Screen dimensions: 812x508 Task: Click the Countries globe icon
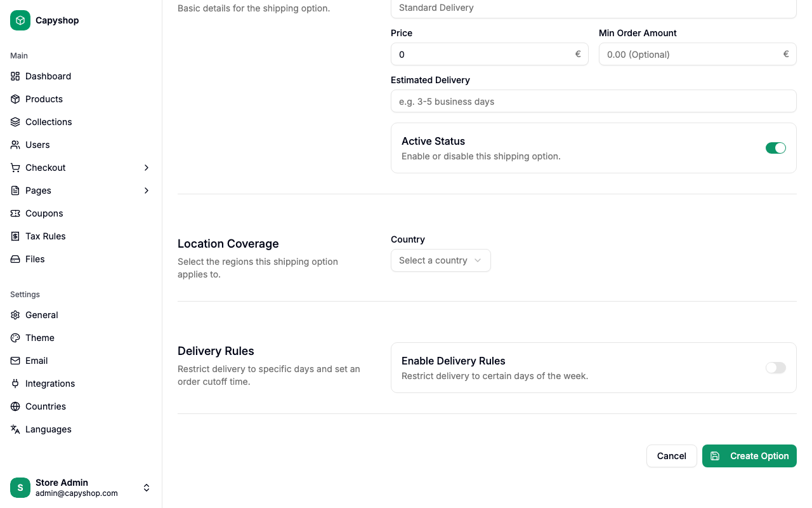tap(15, 406)
